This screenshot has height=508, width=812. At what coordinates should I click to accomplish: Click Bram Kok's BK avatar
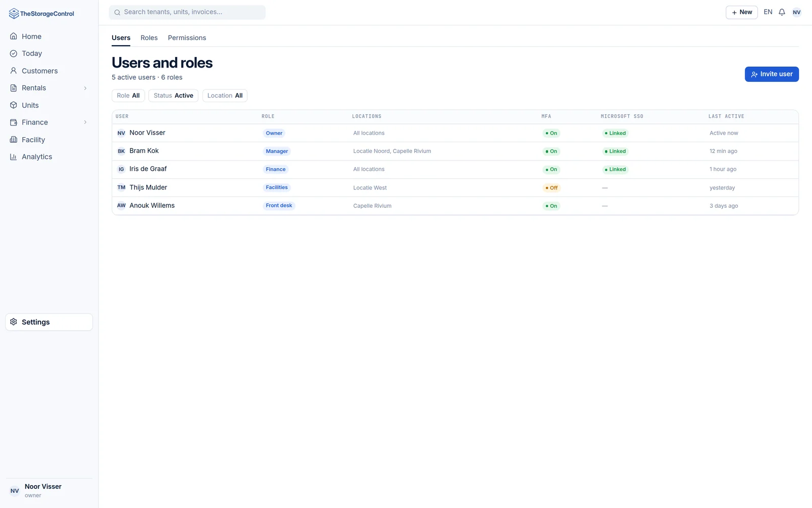pyautogui.click(x=121, y=151)
